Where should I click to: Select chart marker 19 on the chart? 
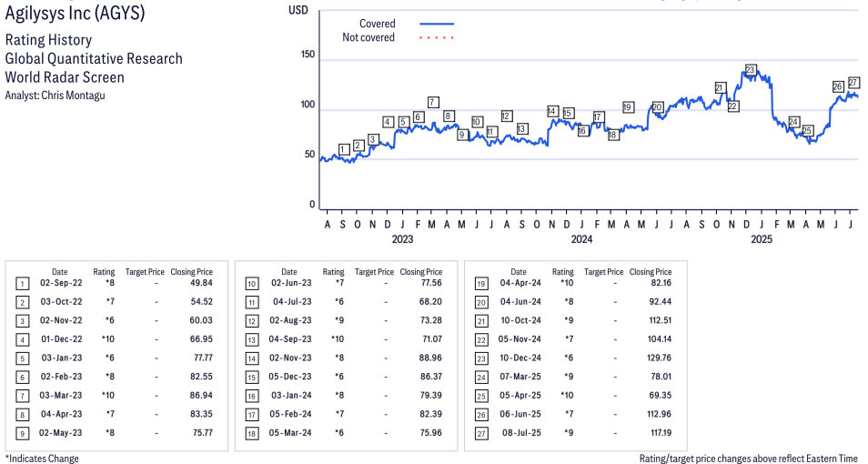point(627,106)
